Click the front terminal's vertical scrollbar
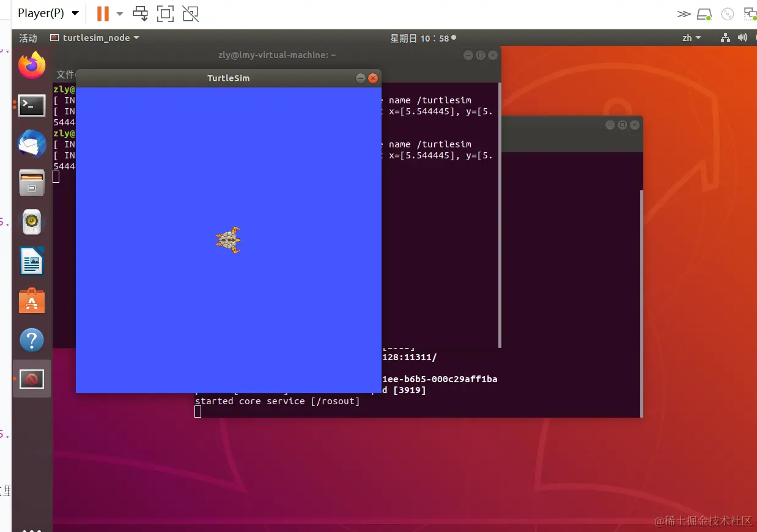Screen dimensions: 757x532 point(500,215)
